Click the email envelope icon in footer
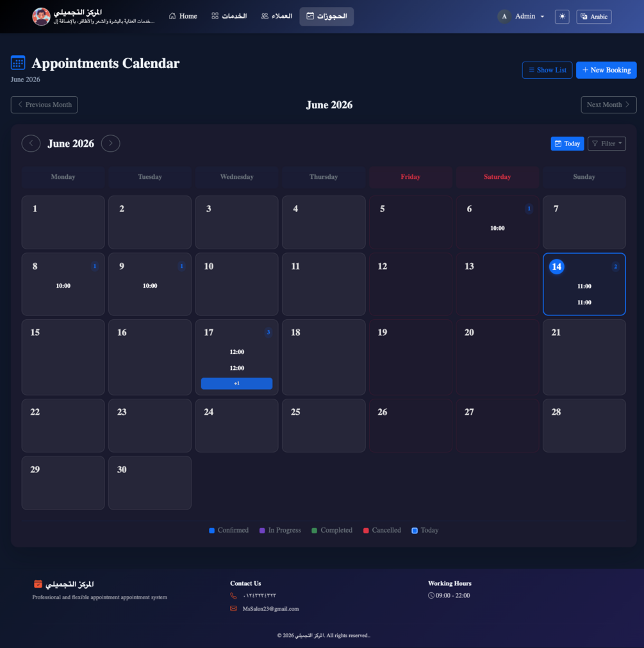 233,609
